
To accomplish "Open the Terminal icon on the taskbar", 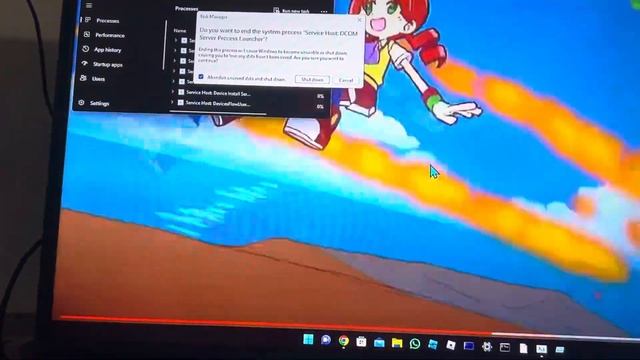I will tap(505, 347).
